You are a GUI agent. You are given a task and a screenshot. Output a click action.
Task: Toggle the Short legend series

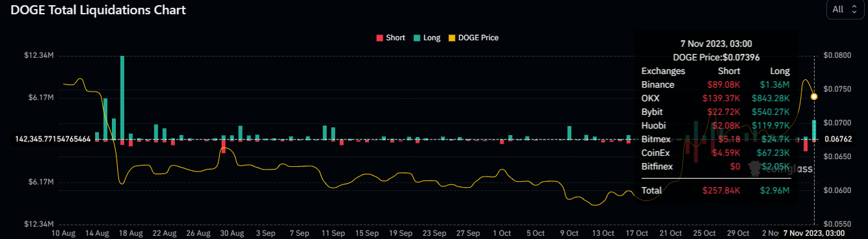pos(390,38)
